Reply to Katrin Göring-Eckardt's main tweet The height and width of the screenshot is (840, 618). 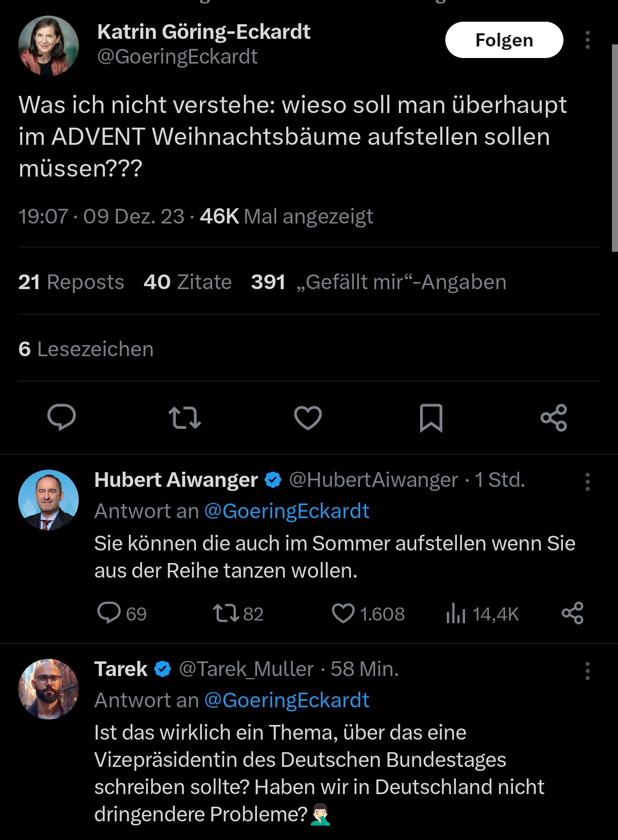coord(62,418)
